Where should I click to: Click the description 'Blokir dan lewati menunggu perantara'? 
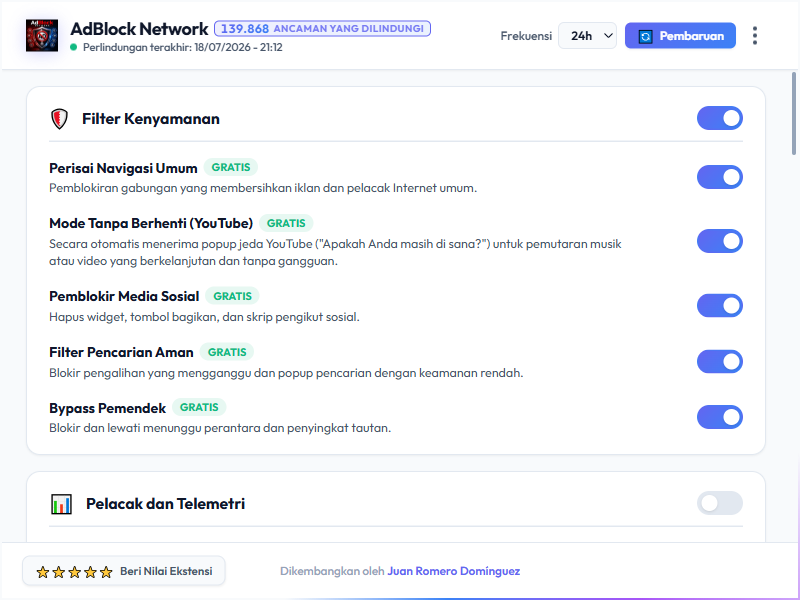pos(220,428)
